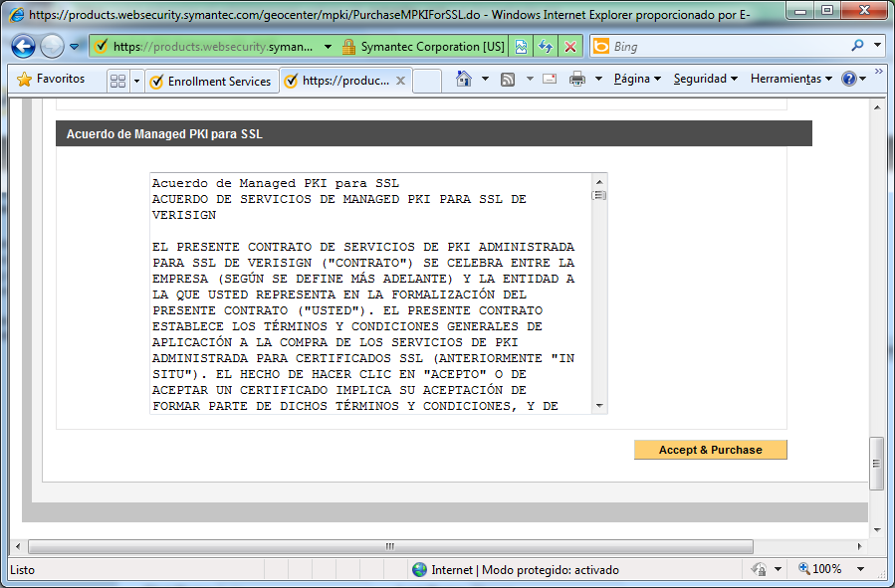Click the Read Mail envelope icon
This screenshot has height=588, width=895.
(x=549, y=80)
